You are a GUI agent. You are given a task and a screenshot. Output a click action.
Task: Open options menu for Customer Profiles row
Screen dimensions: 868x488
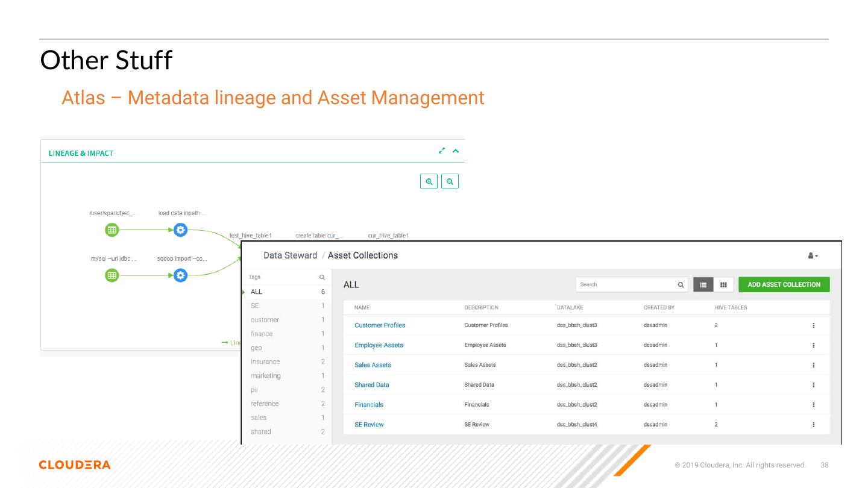tap(813, 325)
